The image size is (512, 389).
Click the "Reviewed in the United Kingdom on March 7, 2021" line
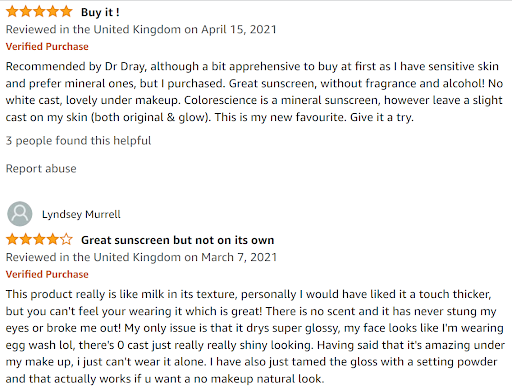click(141, 257)
